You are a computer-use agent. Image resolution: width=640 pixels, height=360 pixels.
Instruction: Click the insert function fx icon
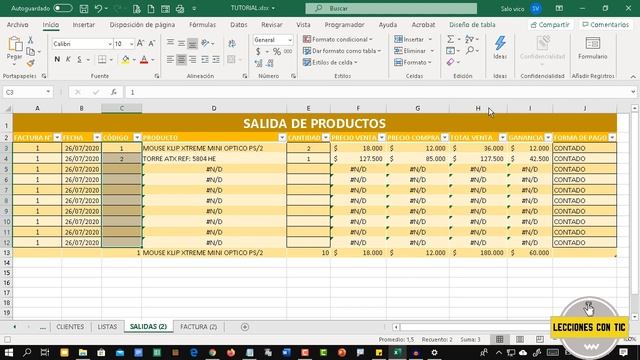(114, 92)
